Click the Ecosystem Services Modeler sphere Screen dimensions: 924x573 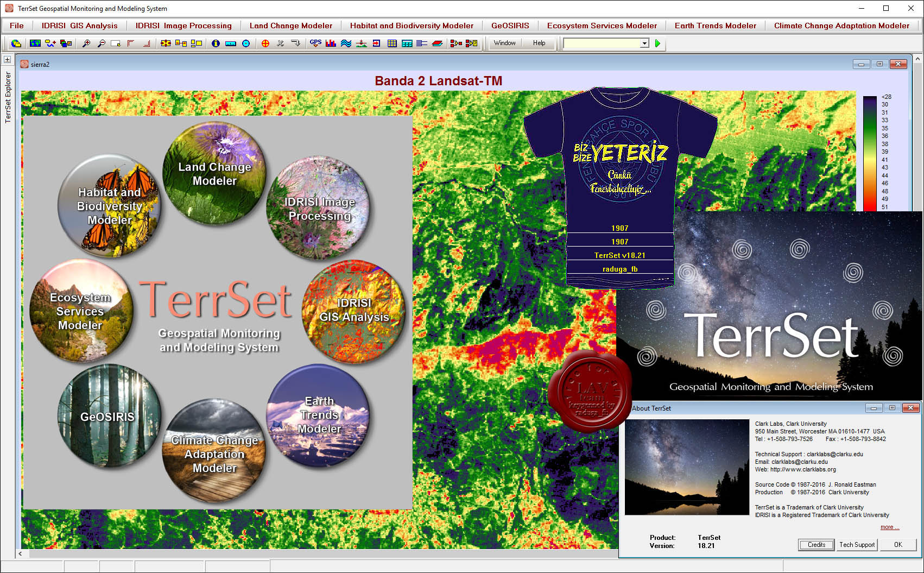point(81,311)
